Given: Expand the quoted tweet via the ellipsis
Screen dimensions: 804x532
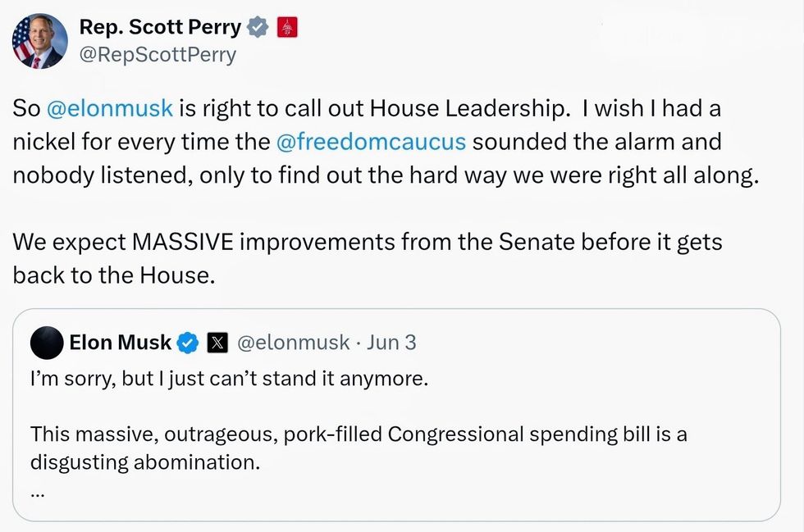Looking at the screenshot, I should (x=38, y=492).
